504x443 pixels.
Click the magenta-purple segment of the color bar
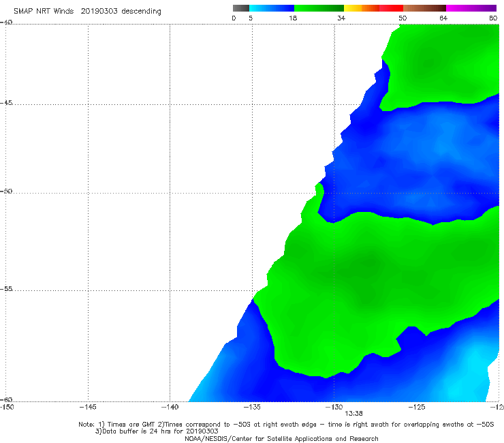pos(471,8)
